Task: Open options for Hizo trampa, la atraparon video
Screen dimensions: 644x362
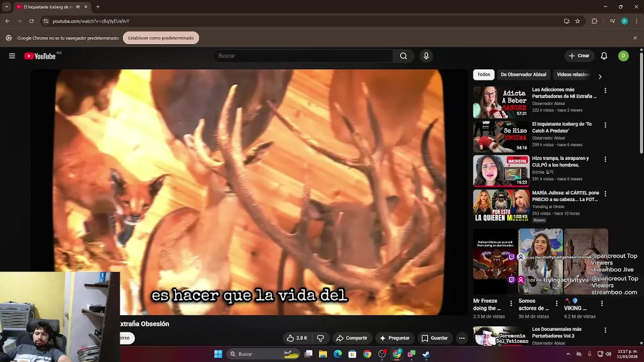Action: click(605, 159)
